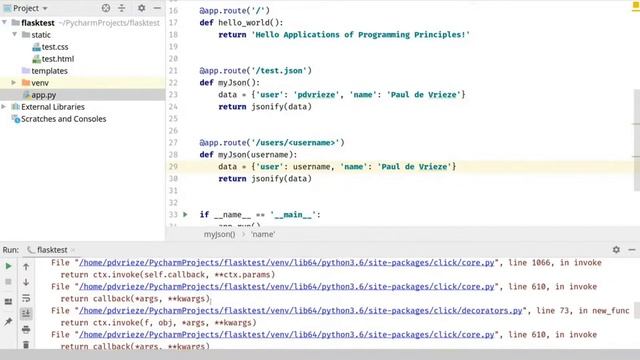Viewport: 640px width, 360px height.
Task: Expand External Libraries node
Action: (4, 107)
